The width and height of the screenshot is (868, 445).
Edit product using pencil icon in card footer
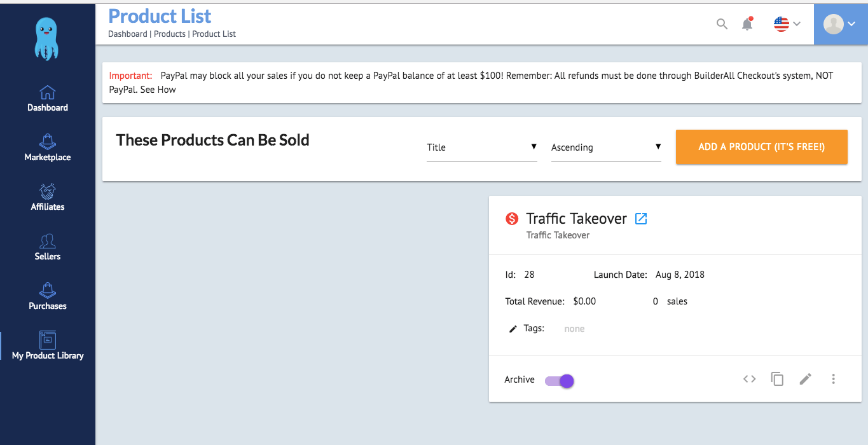point(806,379)
